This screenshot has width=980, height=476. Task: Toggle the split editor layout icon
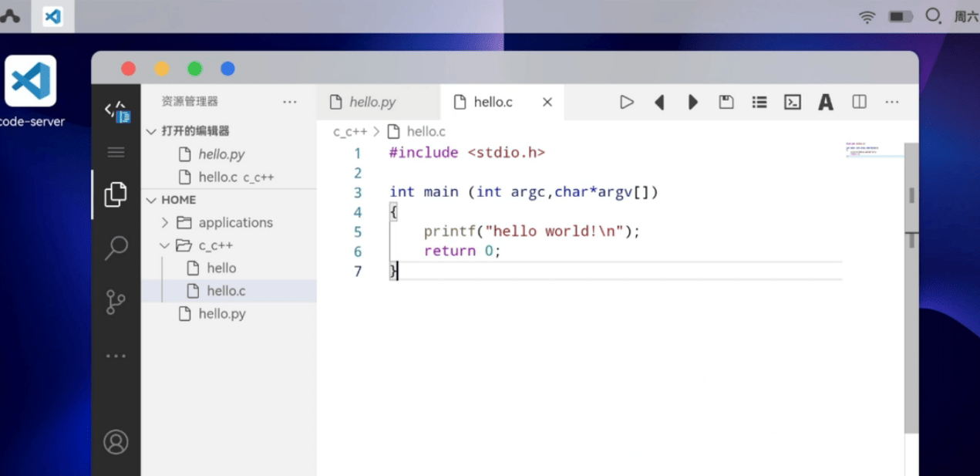(x=859, y=102)
